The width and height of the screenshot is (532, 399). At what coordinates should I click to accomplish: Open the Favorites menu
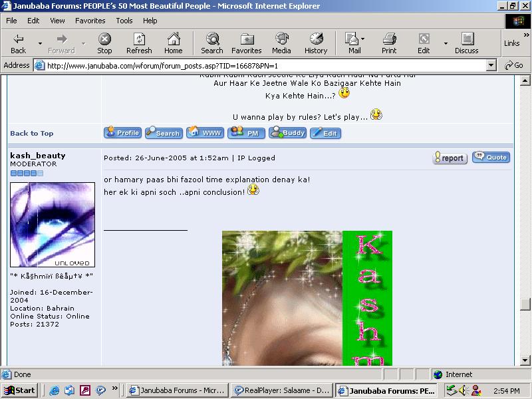point(90,21)
